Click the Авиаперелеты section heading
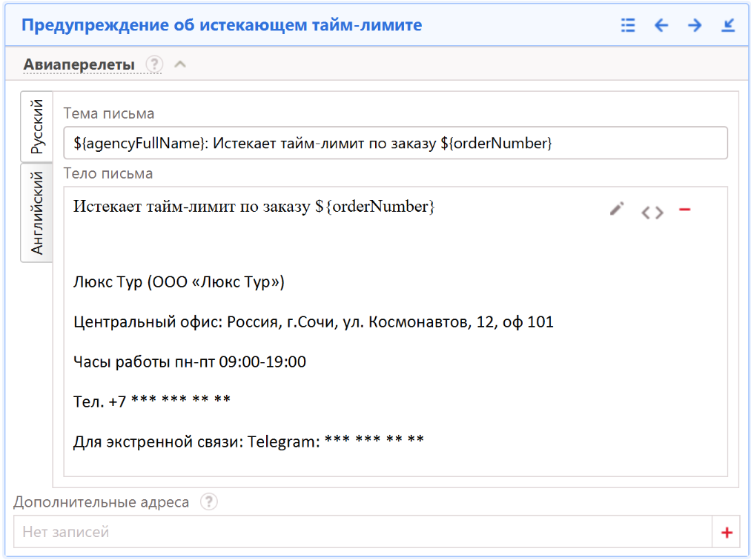The image size is (751, 560). (x=79, y=64)
